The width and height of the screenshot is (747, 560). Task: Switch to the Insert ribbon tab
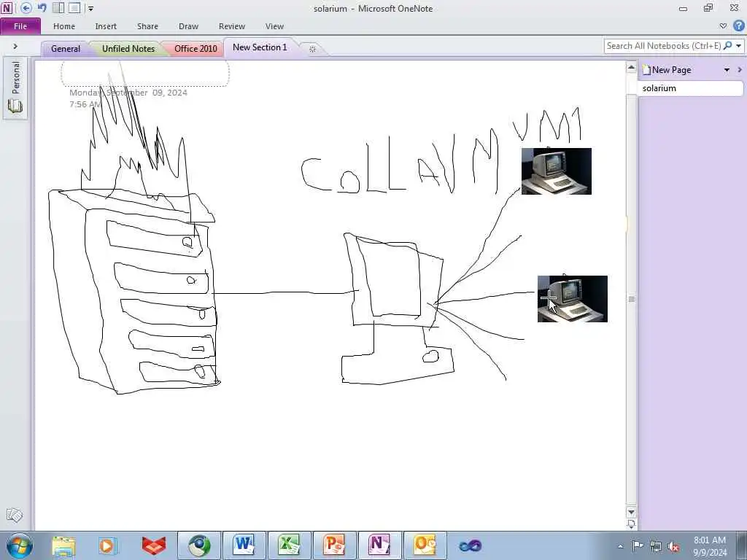point(106,26)
